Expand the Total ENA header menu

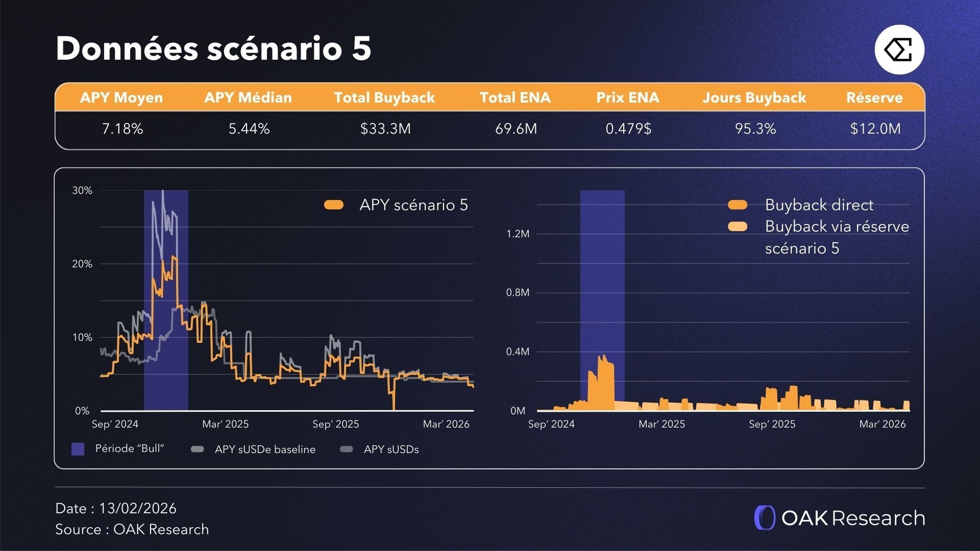click(516, 97)
